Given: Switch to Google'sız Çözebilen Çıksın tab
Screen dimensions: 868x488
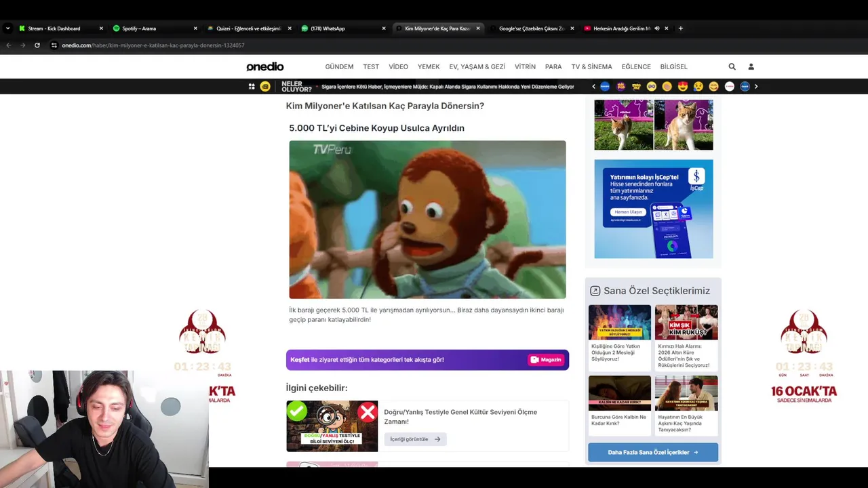Looking at the screenshot, I should click(x=531, y=28).
